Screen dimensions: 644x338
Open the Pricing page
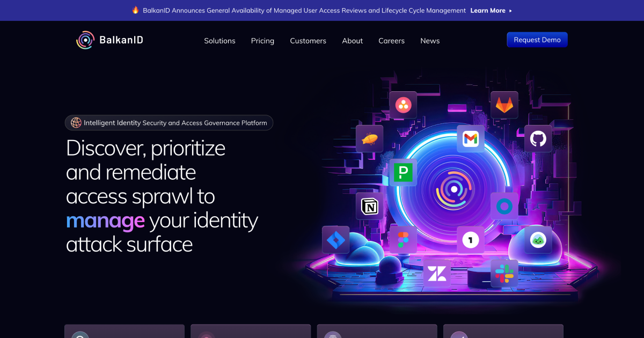(262, 41)
